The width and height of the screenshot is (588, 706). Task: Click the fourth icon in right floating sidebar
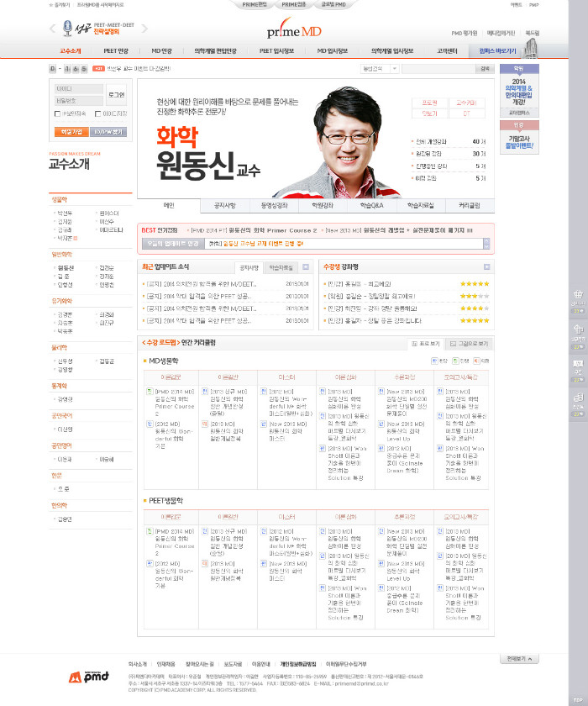click(578, 397)
